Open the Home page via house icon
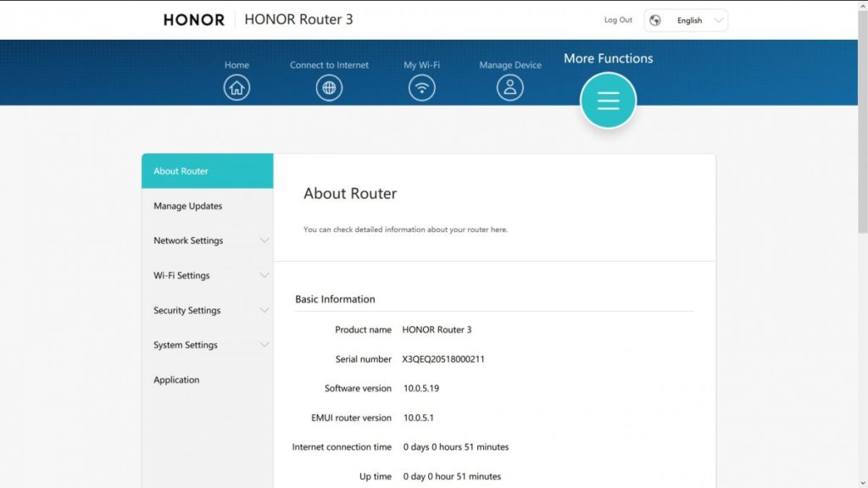 [236, 86]
